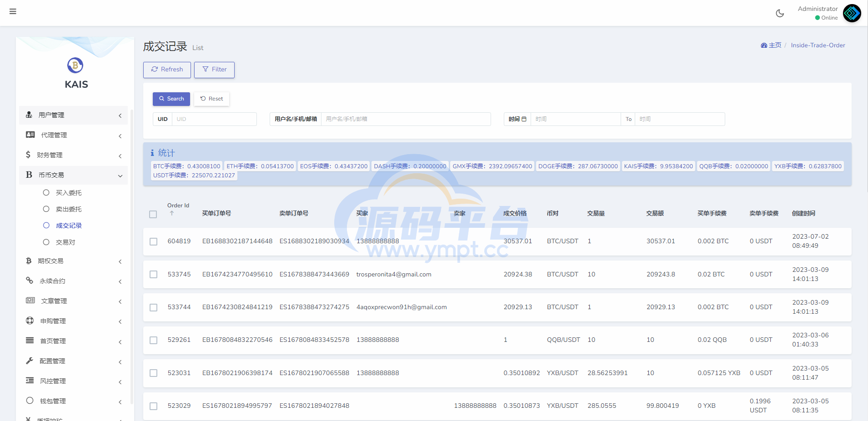Click the 申购管理 lifebuoy icon

[30, 321]
